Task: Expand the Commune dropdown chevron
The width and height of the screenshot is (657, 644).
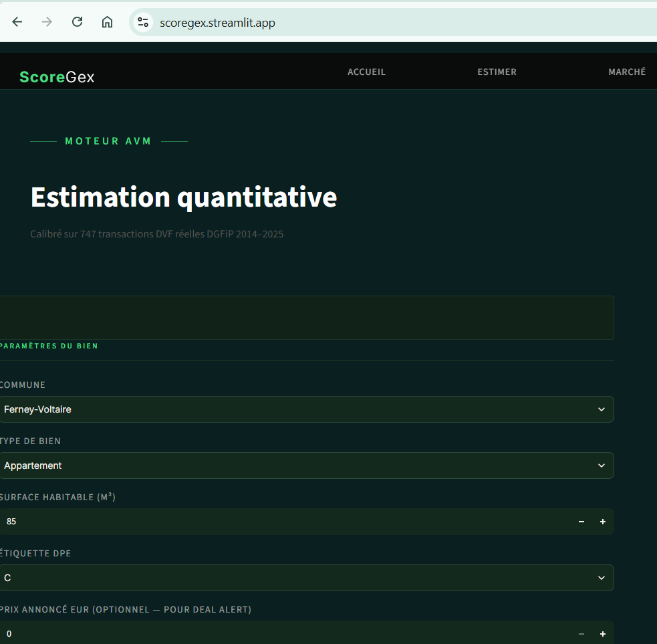Action: [602, 409]
